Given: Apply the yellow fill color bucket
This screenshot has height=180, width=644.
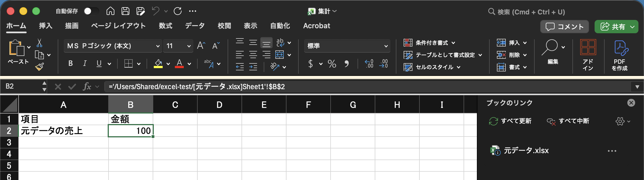Looking at the screenshot, I should 158,63.
